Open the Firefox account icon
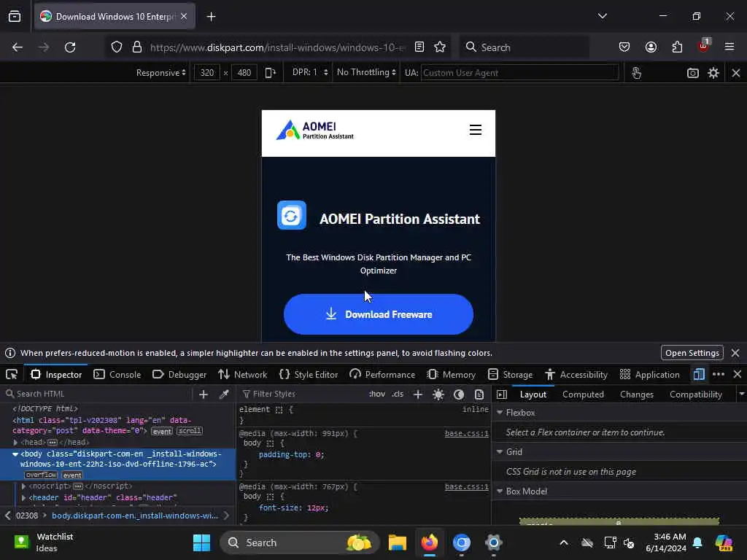Image resolution: width=747 pixels, height=560 pixels. pyautogui.click(x=651, y=47)
